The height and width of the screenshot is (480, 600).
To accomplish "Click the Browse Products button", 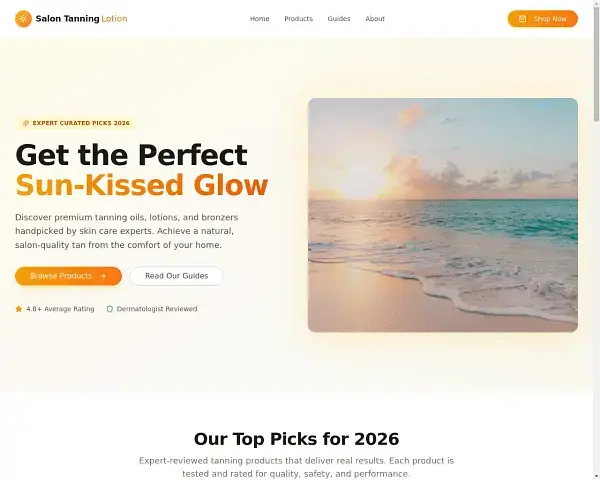I will pyautogui.click(x=68, y=276).
